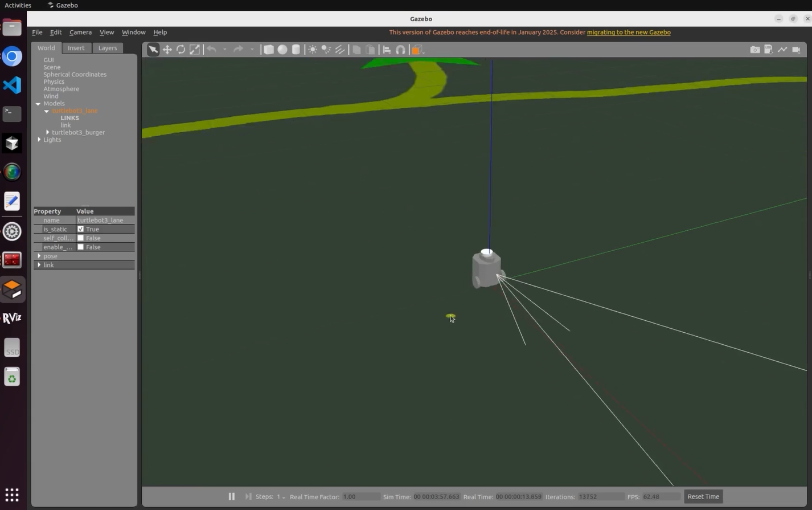
Task: Open the Camera menu
Action: (x=80, y=32)
